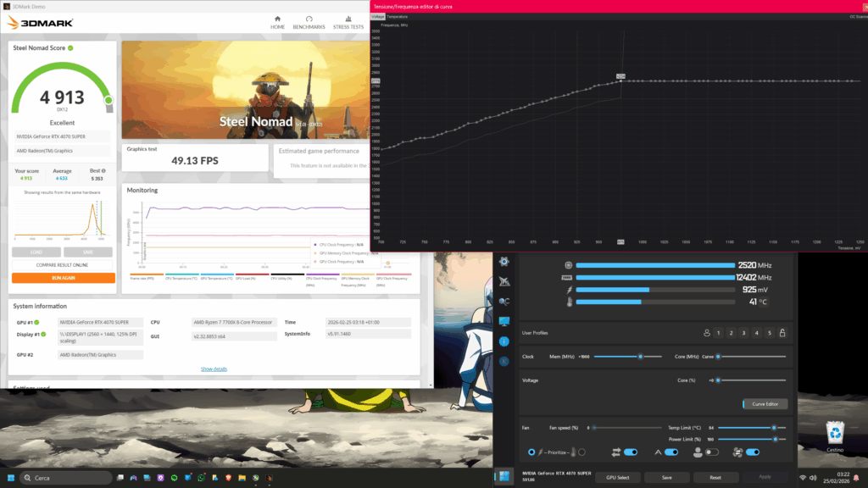The width and height of the screenshot is (868, 488).
Task: Click the Stress Tests icon in 3DMark
Action: click(x=348, y=19)
